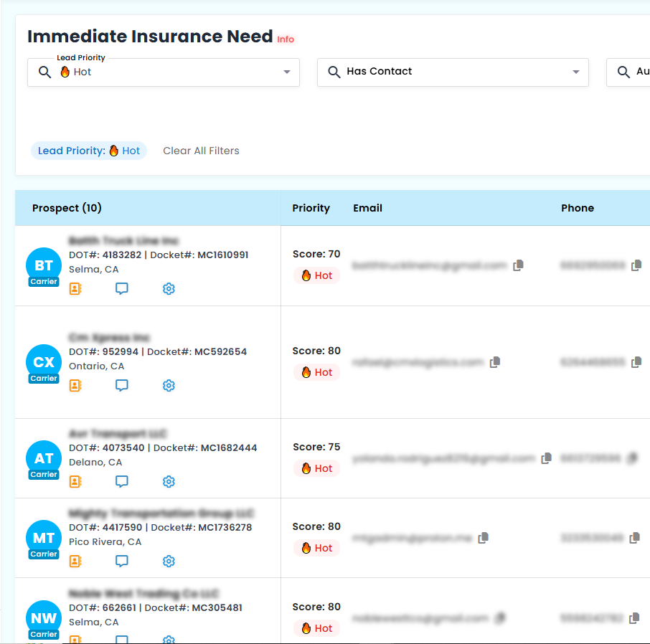Open the settings gear for Avr Transport LLC
This screenshot has height=644, width=650.
(x=169, y=481)
